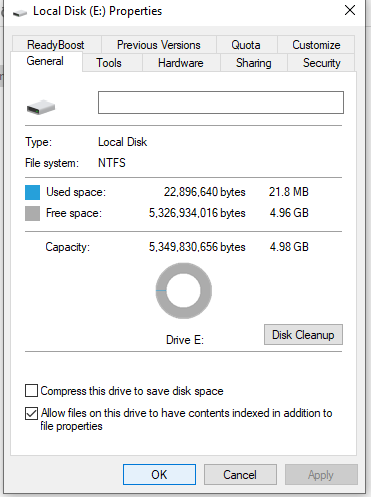Uncheck Allow files to have contents indexed
The height and width of the screenshot is (497, 371).
pyautogui.click(x=31, y=413)
